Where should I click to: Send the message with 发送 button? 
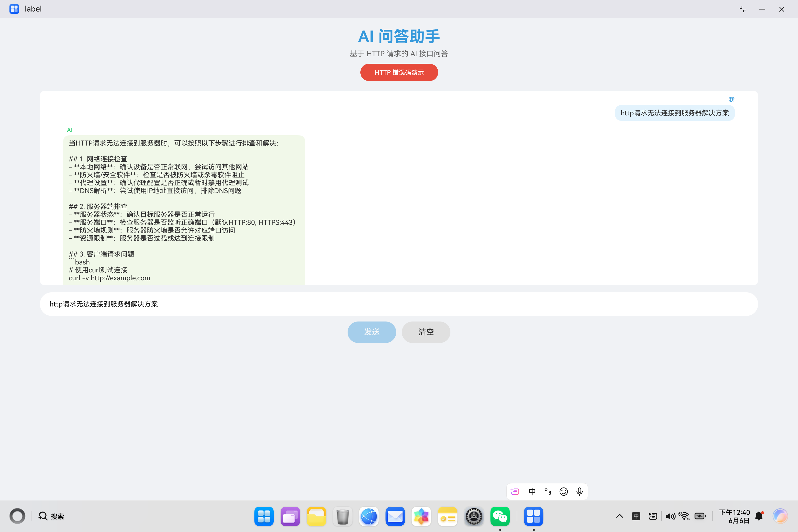coord(372,332)
